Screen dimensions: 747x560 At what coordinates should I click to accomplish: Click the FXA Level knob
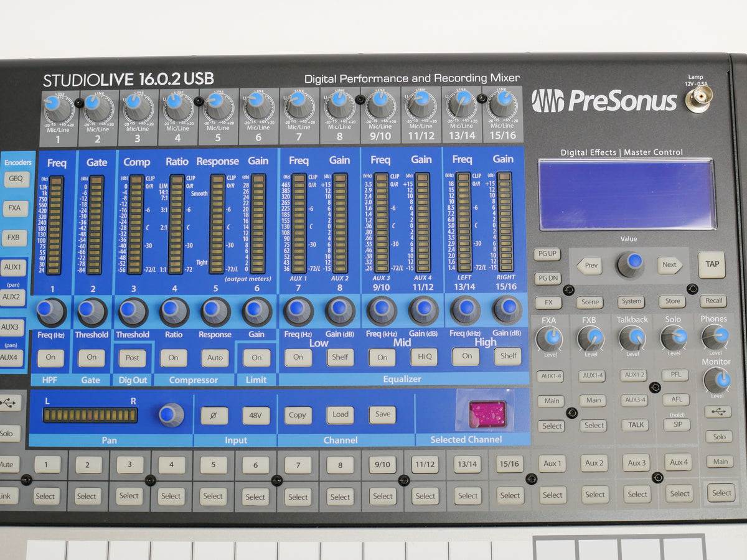pos(549,338)
